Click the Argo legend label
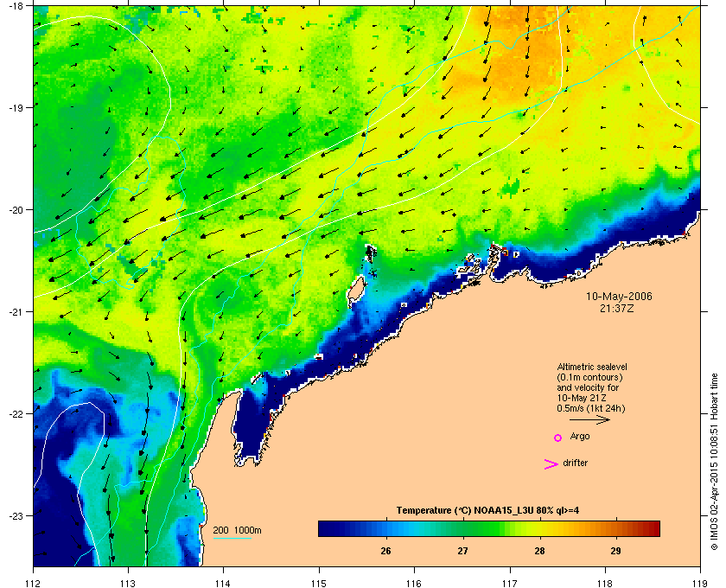 click(x=580, y=437)
